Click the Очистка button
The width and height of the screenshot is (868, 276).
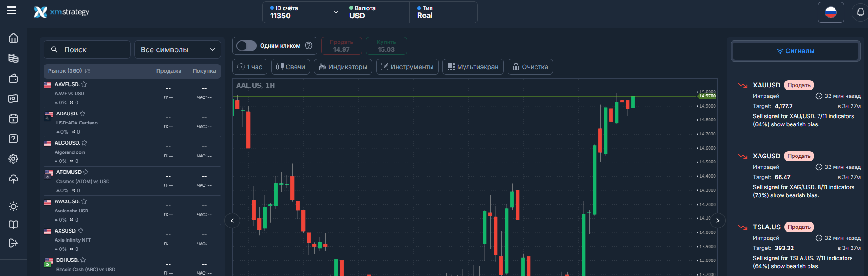tap(530, 67)
